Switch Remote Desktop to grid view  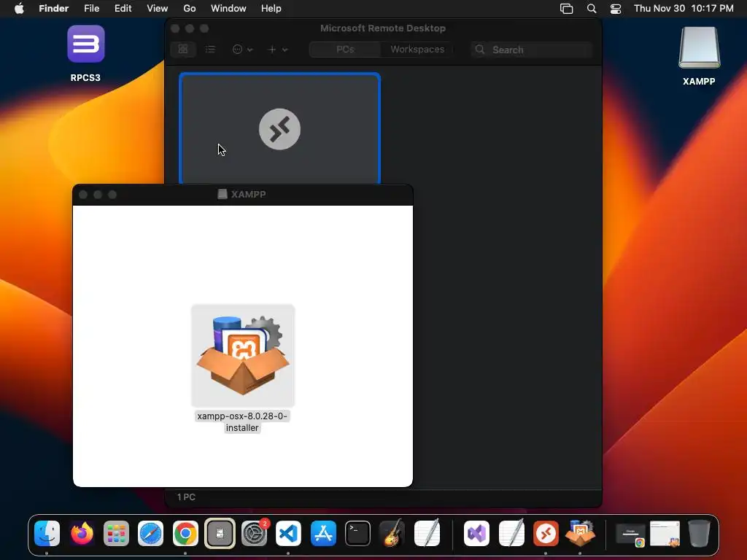pyautogui.click(x=183, y=50)
